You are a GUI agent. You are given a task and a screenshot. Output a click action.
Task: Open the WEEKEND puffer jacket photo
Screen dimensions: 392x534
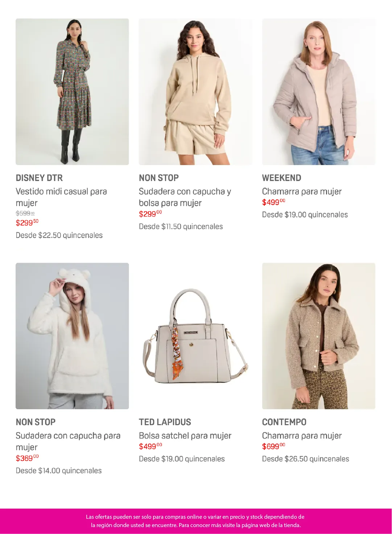319,92
